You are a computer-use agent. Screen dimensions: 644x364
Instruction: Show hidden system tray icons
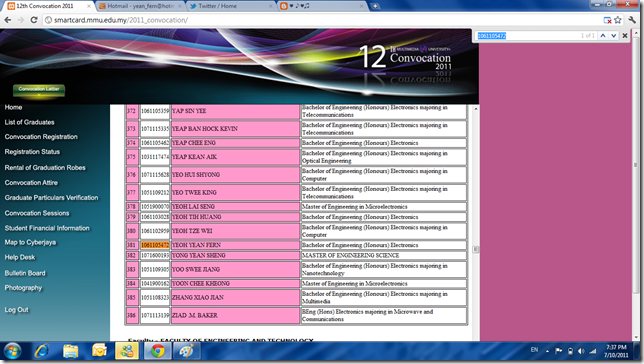pyautogui.click(x=547, y=351)
